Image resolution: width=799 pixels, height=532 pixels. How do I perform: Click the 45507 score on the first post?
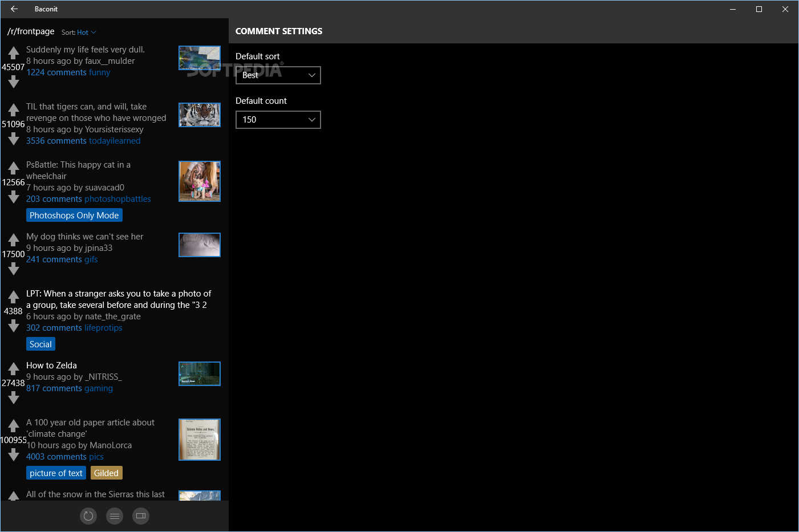click(13, 67)
